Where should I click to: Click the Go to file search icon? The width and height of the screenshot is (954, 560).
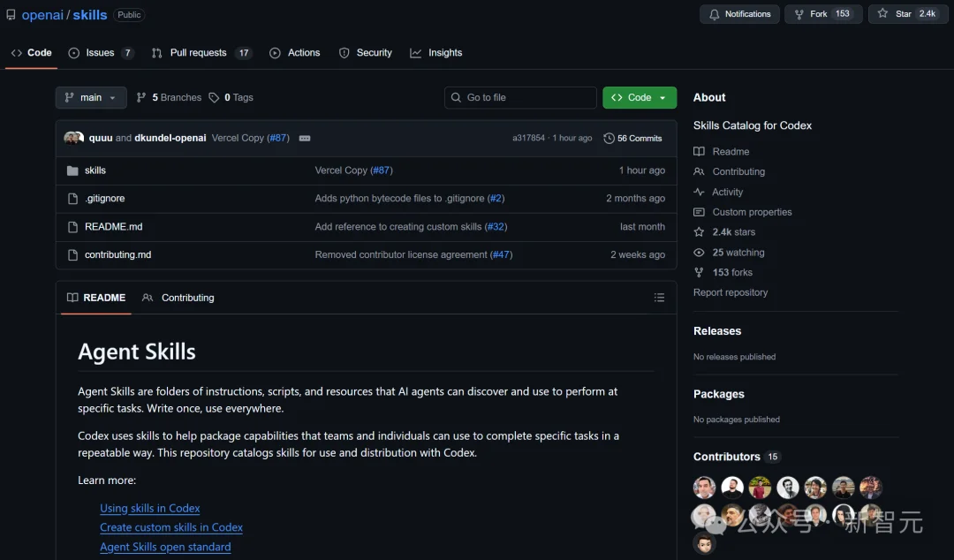point(456,97)
